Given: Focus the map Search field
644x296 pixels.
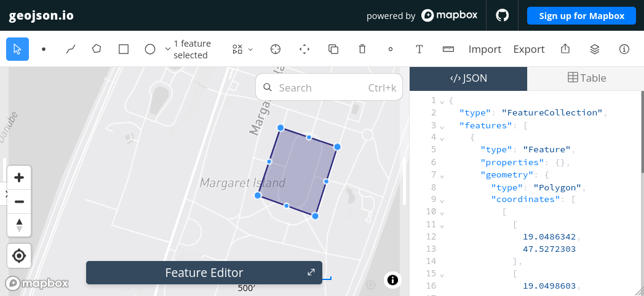Looking at the screenshot, I should pyautogui.click(x=329, y=87).
